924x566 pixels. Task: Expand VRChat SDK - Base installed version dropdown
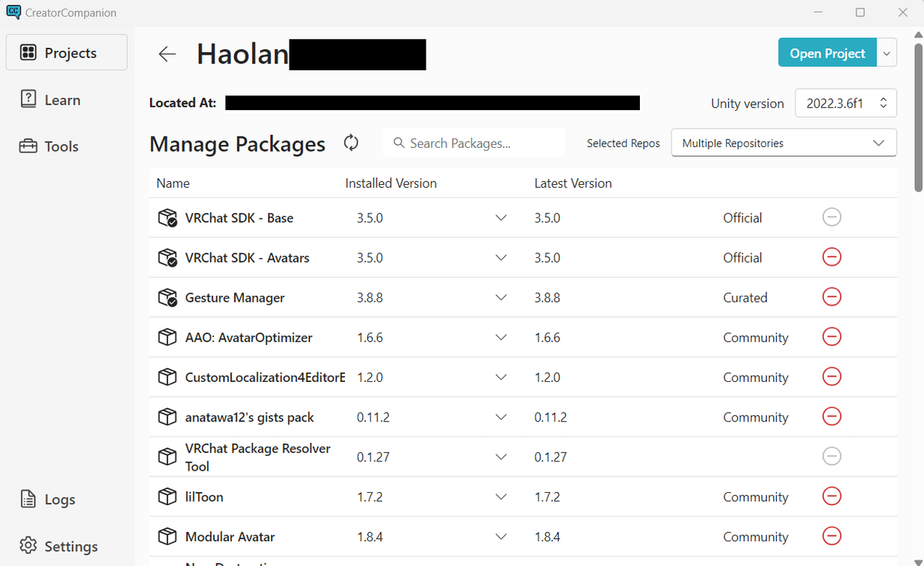tap(501, 218)
